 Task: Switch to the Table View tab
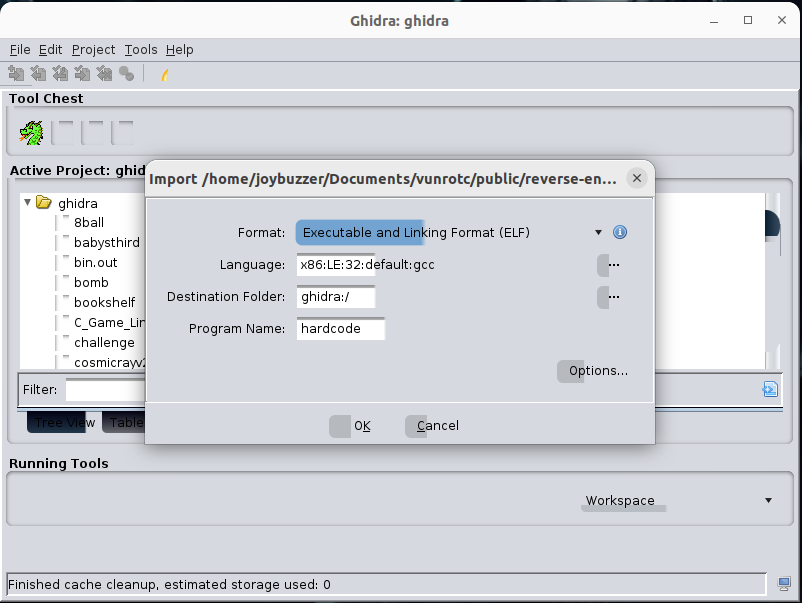coord(124,422)
